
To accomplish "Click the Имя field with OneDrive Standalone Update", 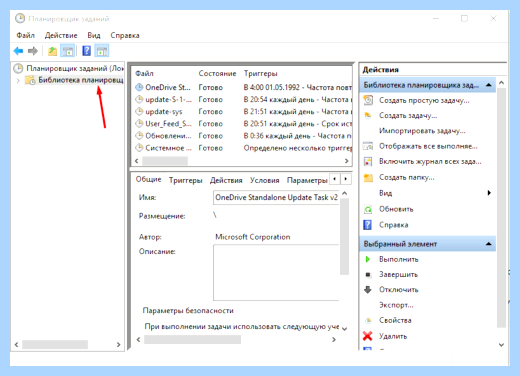I will pyautogui.click(x=276, y=198).
